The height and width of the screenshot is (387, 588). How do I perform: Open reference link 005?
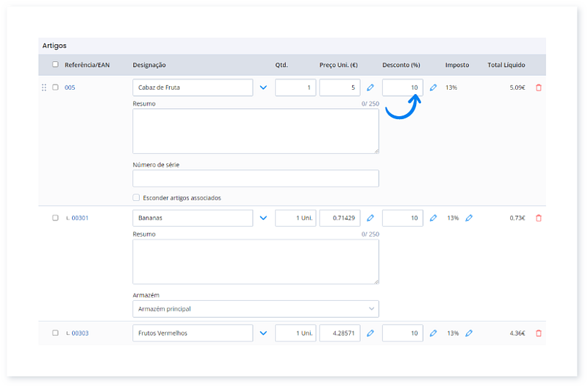pos(70,88)
